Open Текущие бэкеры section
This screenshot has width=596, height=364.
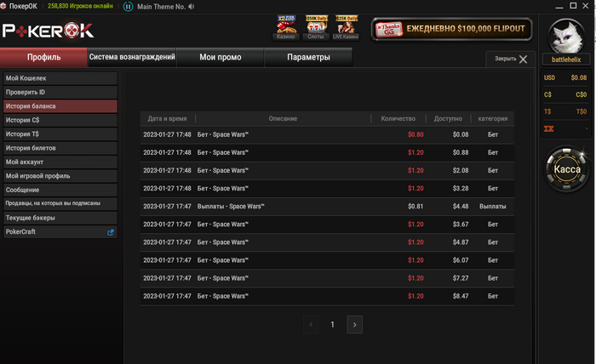[60, 218]
